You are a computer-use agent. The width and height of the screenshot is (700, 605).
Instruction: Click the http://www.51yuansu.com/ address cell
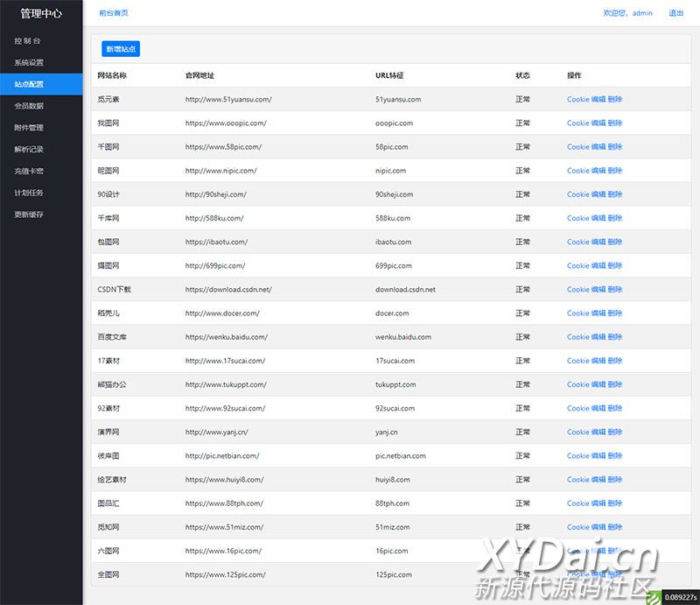click(228, 99)
